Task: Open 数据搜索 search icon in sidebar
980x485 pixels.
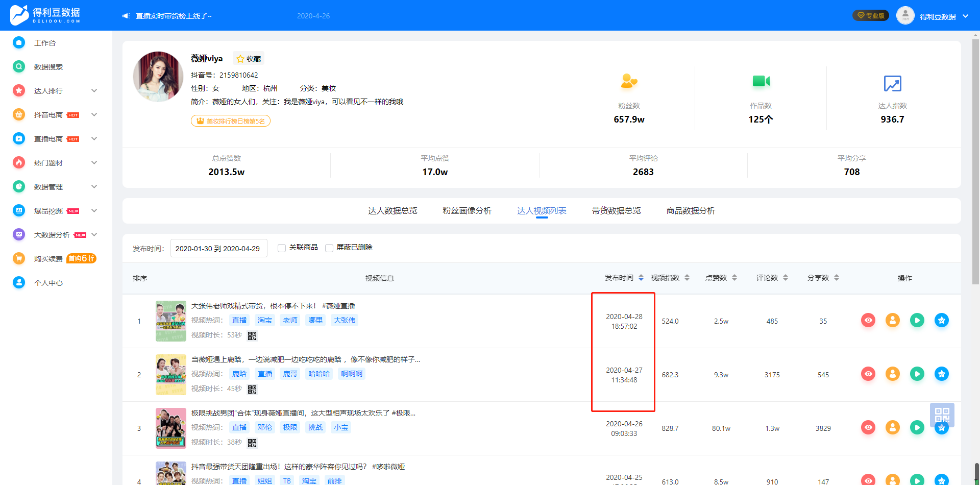Action: point(19,66)
